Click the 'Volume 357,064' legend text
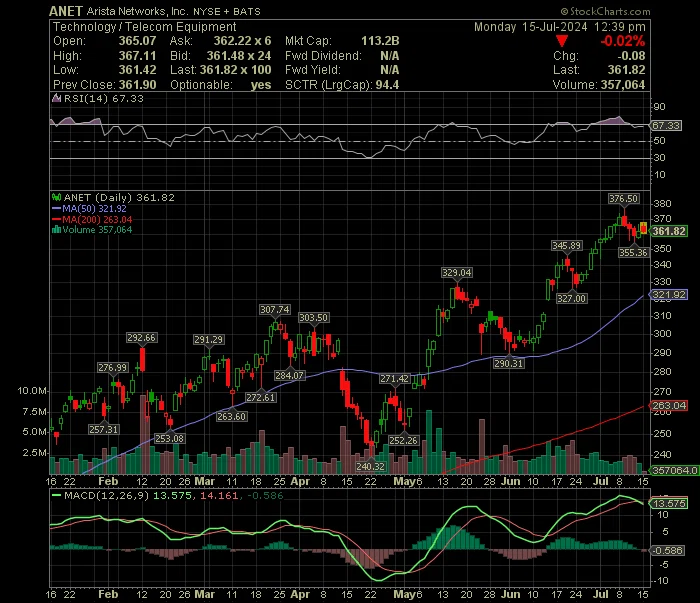The height and width of the screenshot is (603, 700). tap(97, 230)
